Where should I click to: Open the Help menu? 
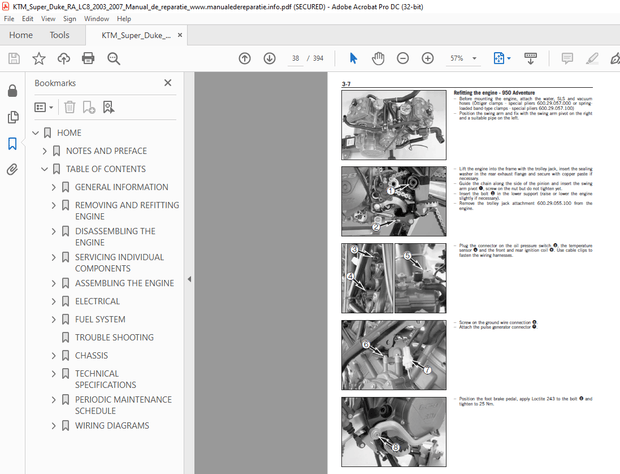pos(123,19)
